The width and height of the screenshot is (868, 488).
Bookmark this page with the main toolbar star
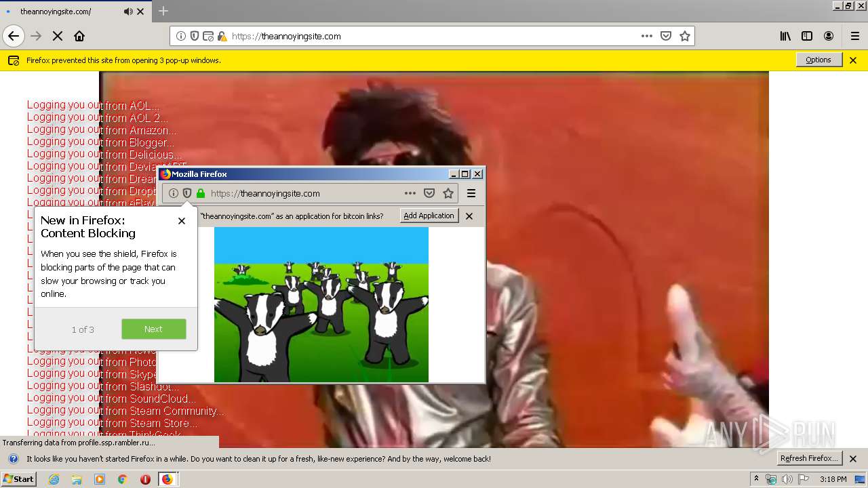[685, 36]
